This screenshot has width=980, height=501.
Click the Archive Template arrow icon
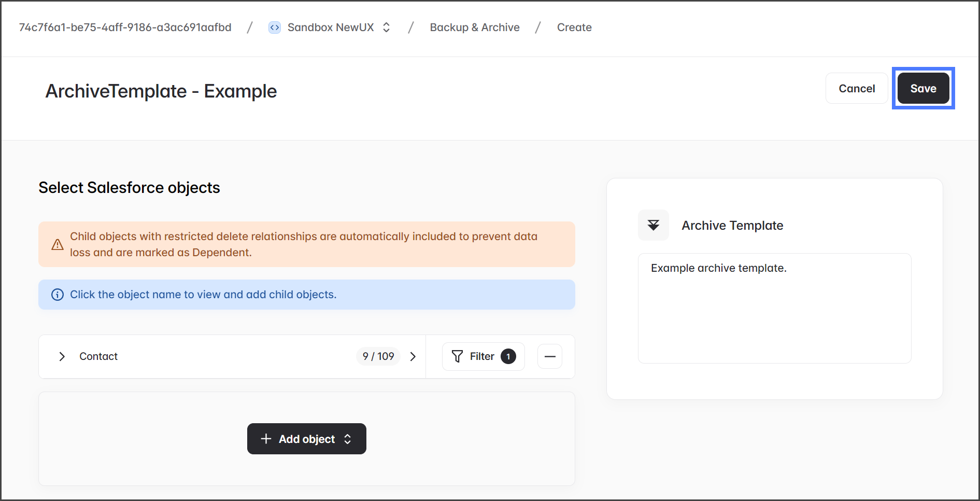pos(653,225)
